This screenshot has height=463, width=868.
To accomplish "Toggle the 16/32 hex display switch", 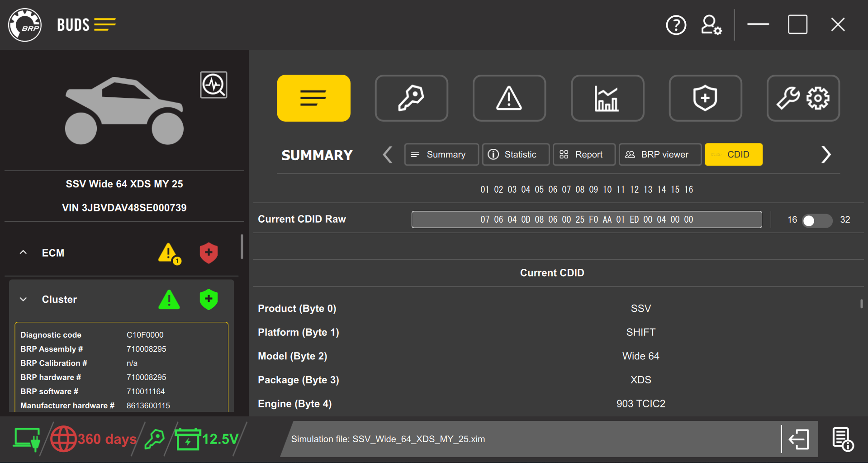I will pos(816,220).
